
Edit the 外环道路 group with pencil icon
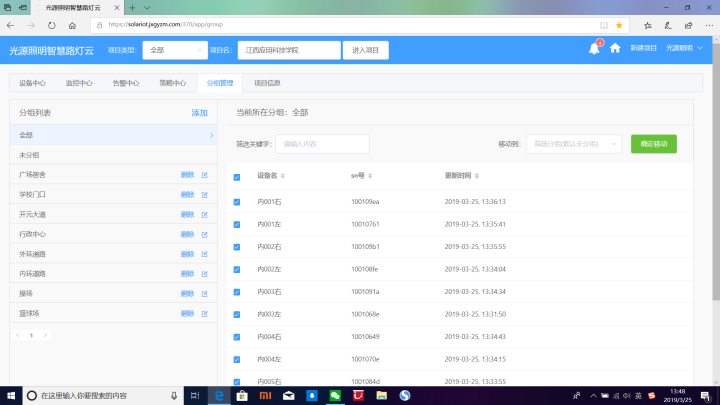[x=205, y=254]
